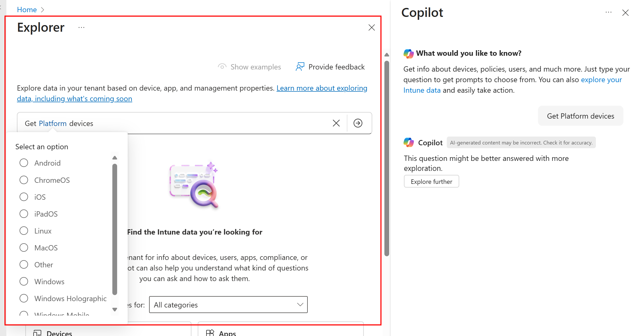Open Copilot panel more options ellipsis

point(609,12)
